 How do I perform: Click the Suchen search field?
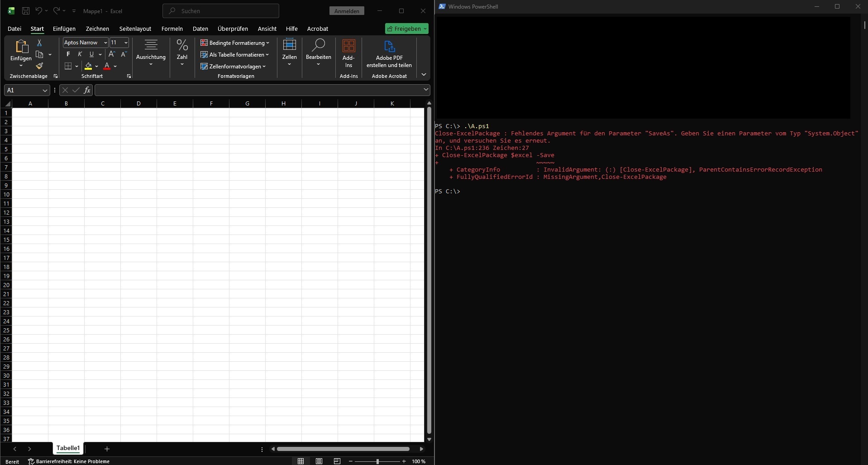pos(221,11)
